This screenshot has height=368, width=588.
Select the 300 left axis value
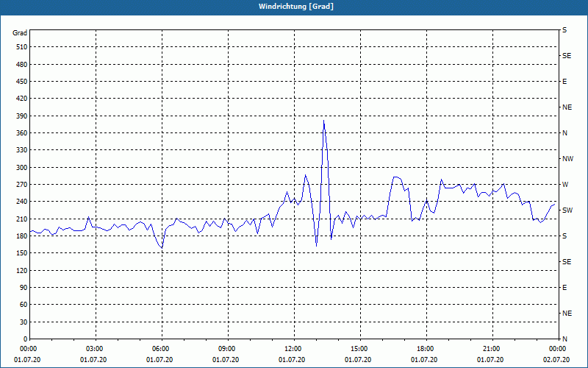tap(22, 168)
